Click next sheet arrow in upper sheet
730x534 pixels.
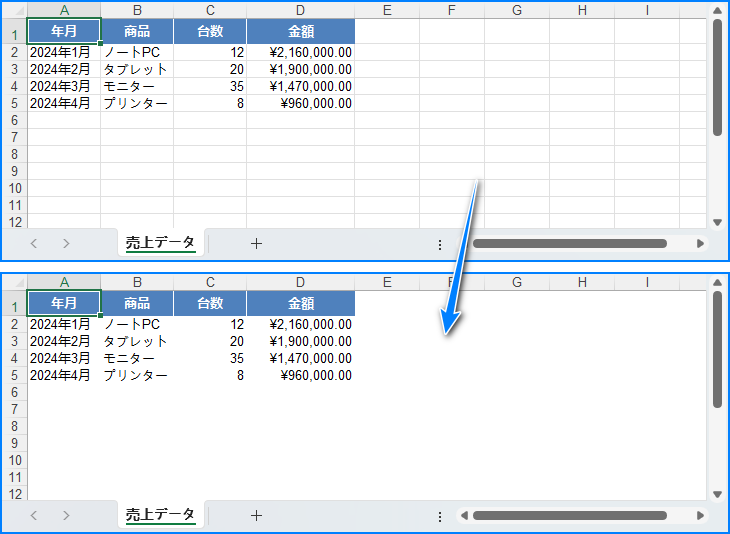[x=66, y=243]
